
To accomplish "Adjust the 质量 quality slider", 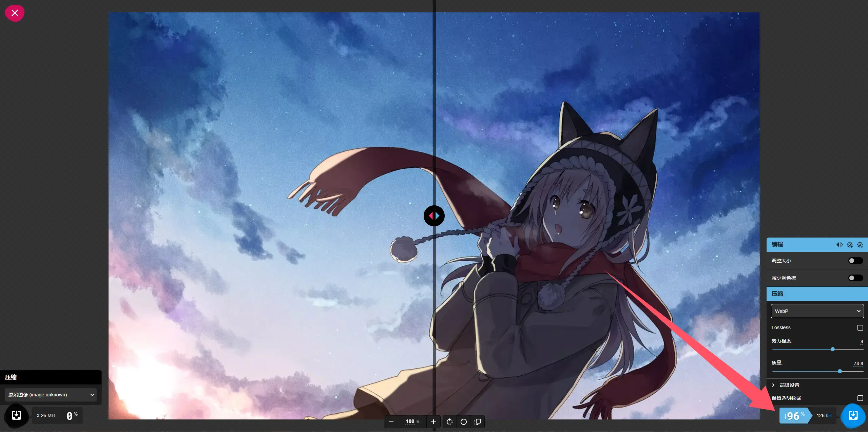I will 817,371.
